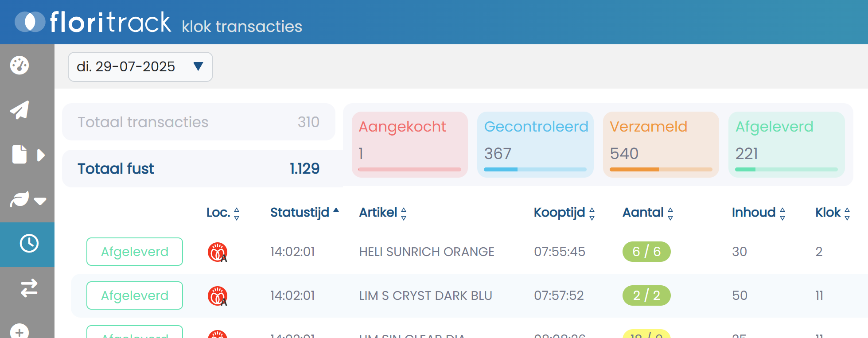Click the Verzameld orange progress bar
Viewport: 868px width, 338px height.
661,170
